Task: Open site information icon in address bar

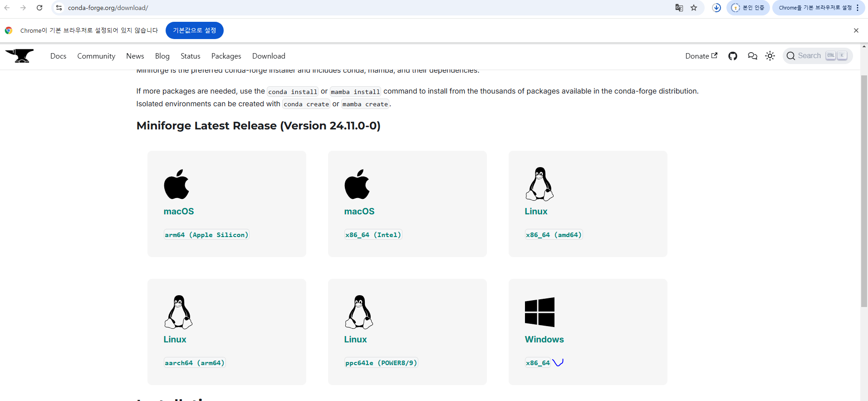Action: pos(59,8)
